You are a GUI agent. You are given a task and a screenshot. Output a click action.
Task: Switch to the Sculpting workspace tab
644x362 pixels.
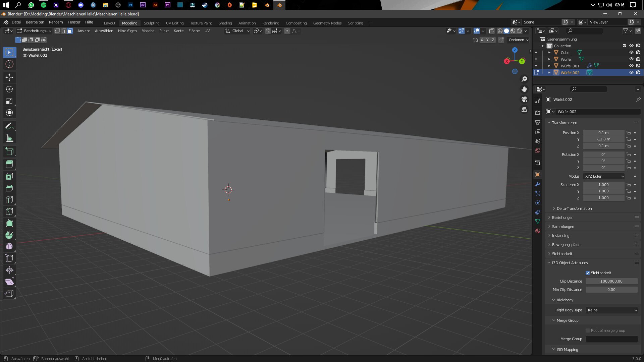point(152,23)
